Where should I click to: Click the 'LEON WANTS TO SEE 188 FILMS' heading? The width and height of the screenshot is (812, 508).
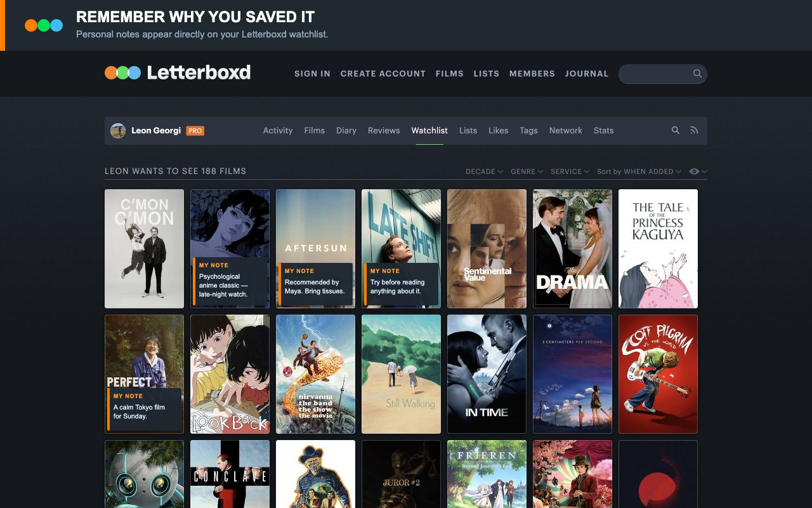point(175,171)
